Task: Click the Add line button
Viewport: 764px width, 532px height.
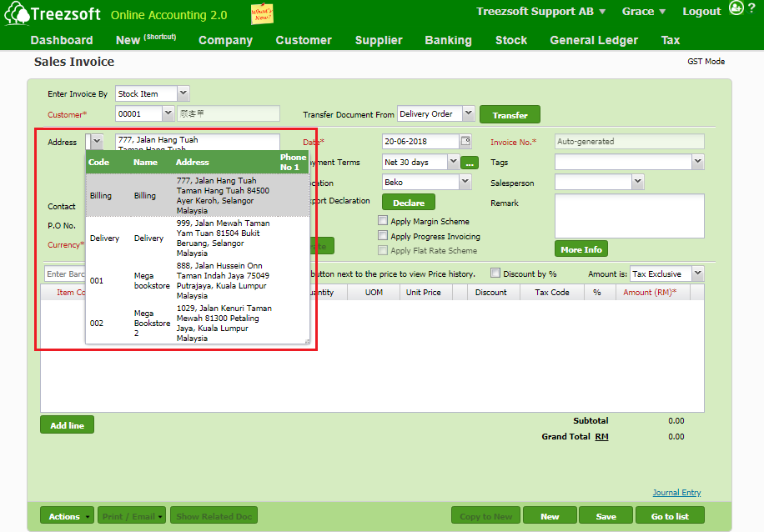Action: coord(68,424)
